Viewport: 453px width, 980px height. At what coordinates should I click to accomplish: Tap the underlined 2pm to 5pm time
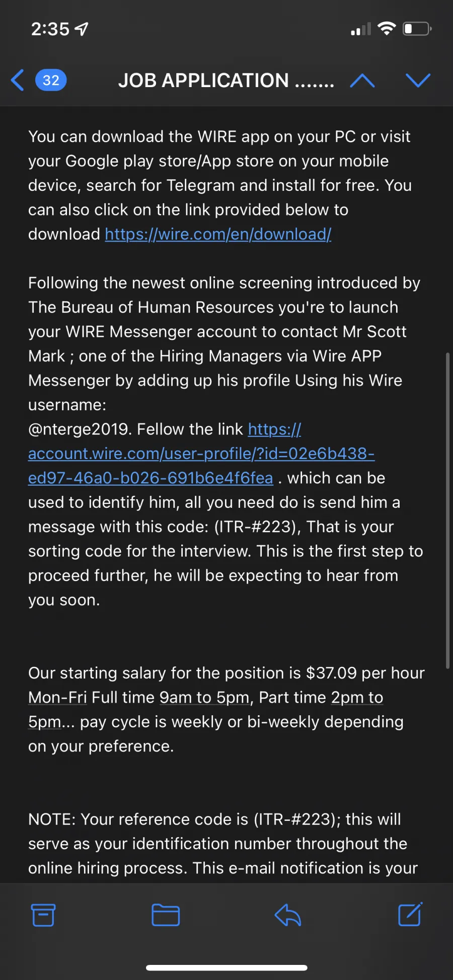[x=206, y=710]
